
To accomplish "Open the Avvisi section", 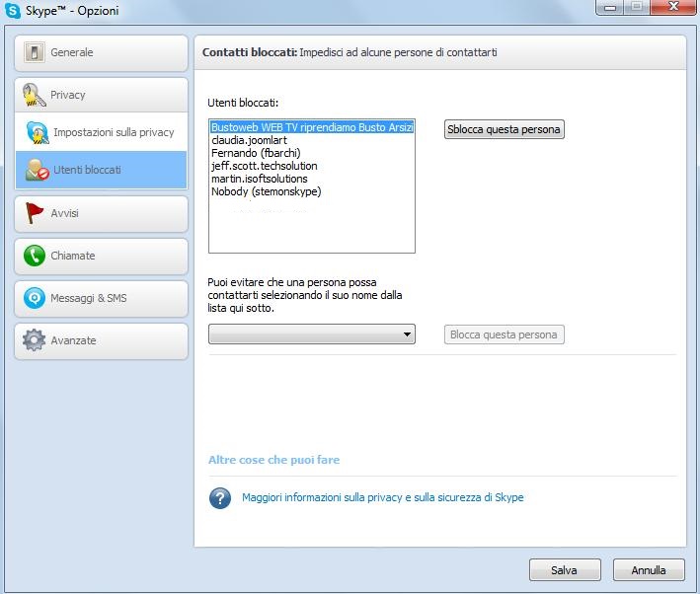I will point(101,214).
